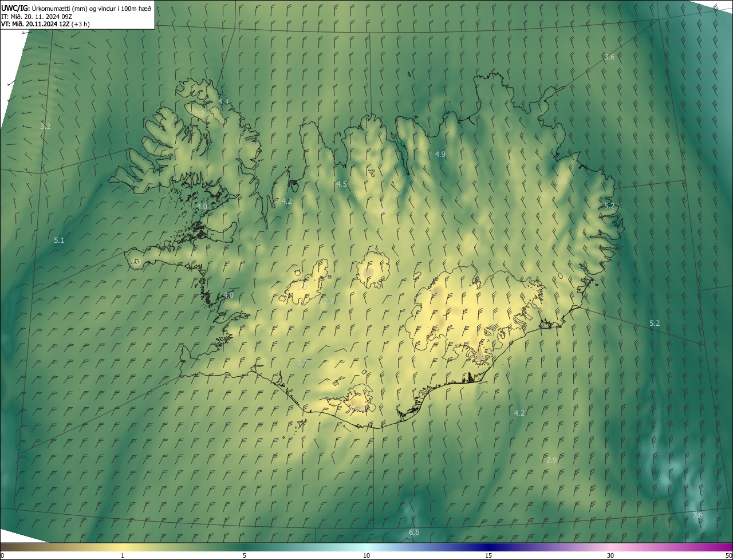Click the 4.5 value label on the map
733x560 pixels.
[342, 184]
